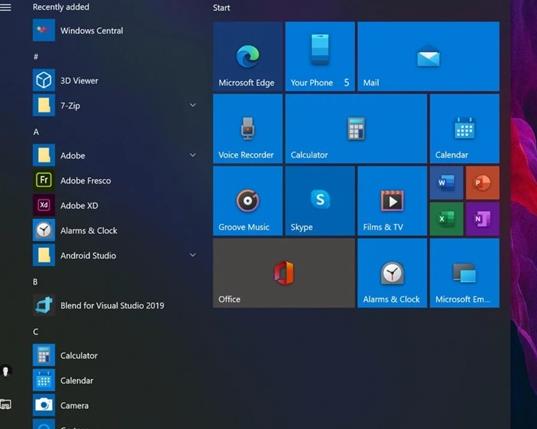Expand the 7-Zip folder chevron
Viewport: 537px width, 429px height.
coord(193,105)
